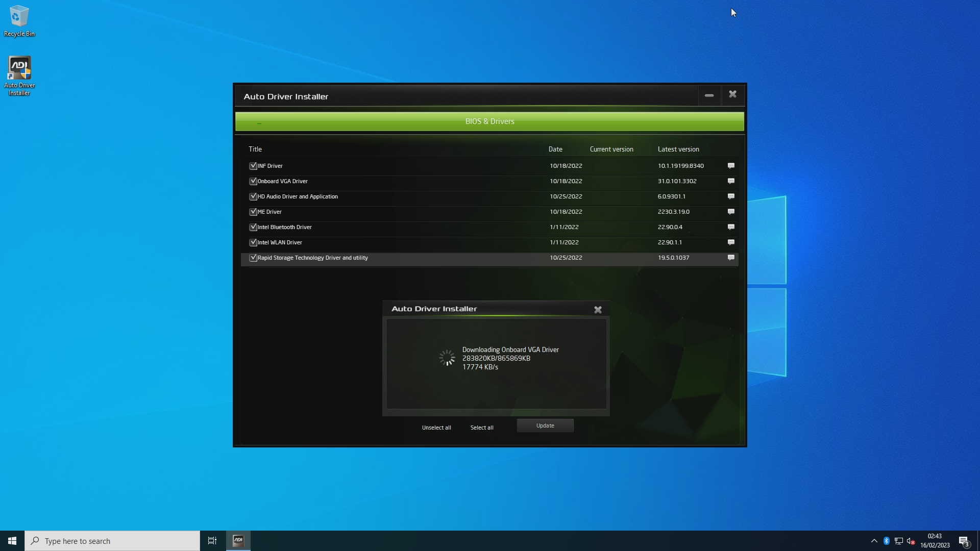Image resolution: width=980 pixels, height=551 pixels.
Task: Open the taskbar clock and date
Action: pyautogui.click(x=935, y=541)
